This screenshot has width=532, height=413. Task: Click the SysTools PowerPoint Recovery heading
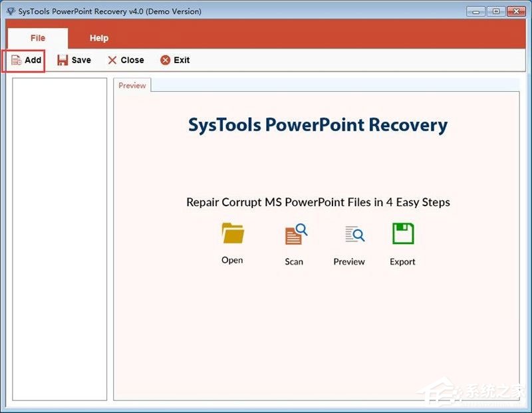click(x=317, y=124)
